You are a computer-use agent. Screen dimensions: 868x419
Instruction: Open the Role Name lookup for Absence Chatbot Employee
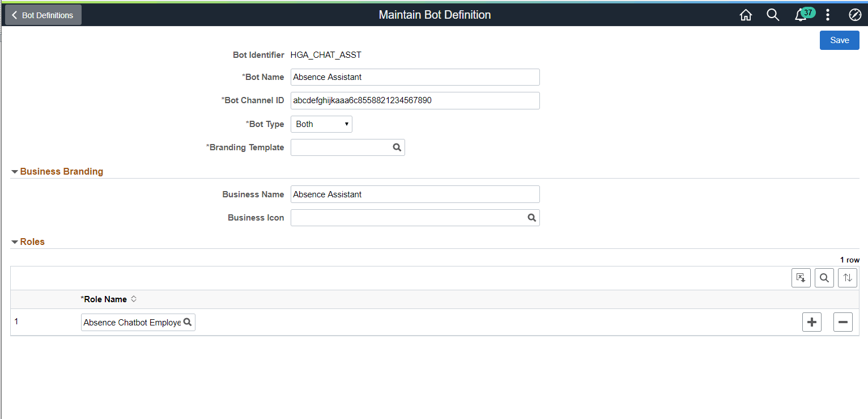pyautogui.click(x=188, y=321)
